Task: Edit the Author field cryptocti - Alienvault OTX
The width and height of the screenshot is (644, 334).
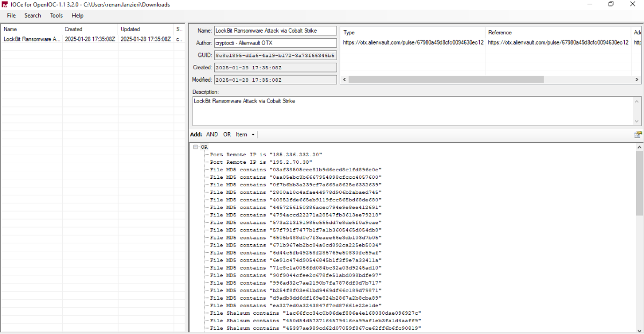Action: tap(275, 42)
